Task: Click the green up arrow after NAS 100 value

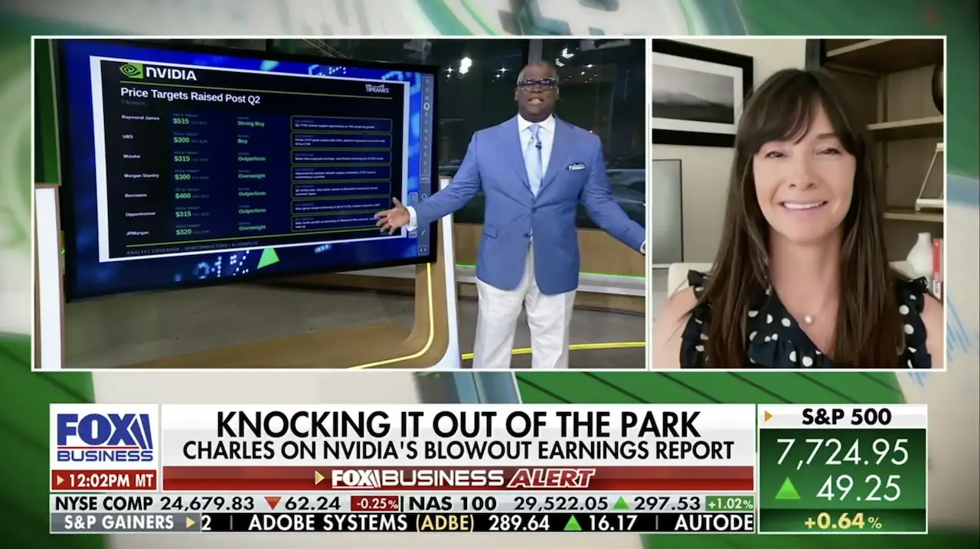Action: (621, 503)
